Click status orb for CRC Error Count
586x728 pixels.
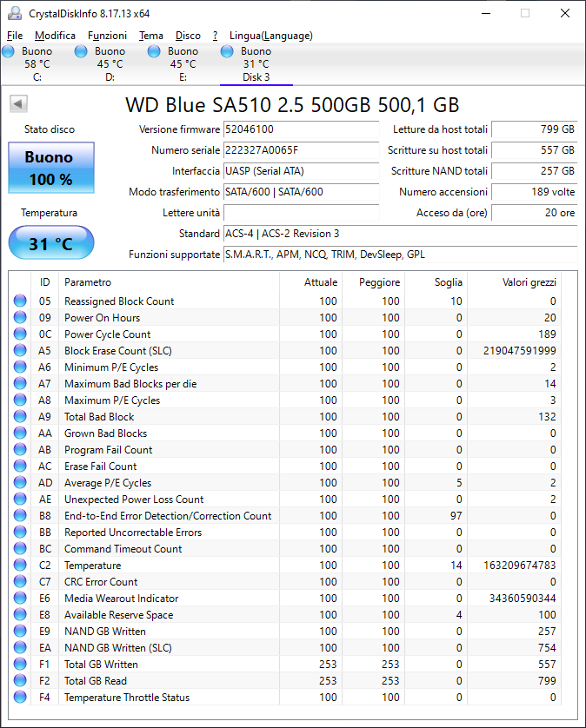click(20, 582)
